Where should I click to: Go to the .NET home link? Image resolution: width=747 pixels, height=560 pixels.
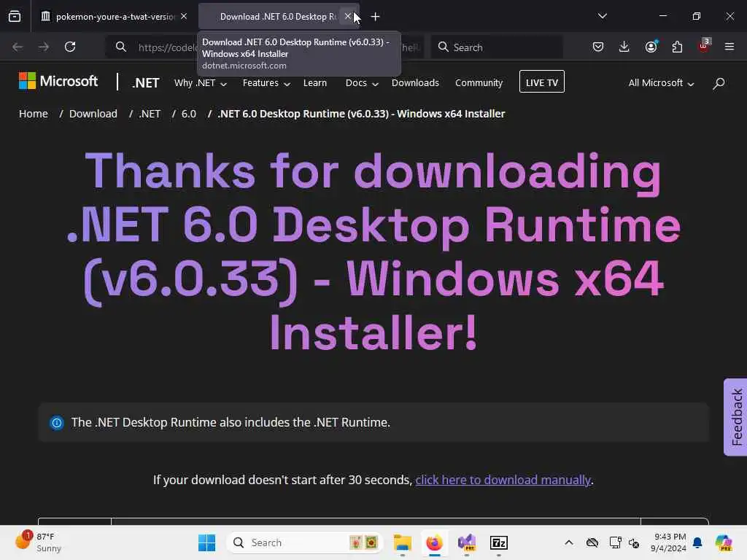coord(146,83)
